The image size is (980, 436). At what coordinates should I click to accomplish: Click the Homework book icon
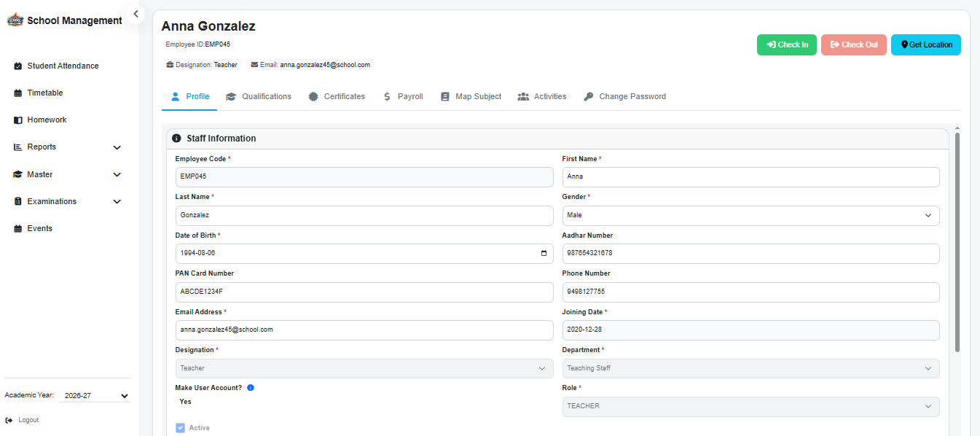[x=18, y=120]
